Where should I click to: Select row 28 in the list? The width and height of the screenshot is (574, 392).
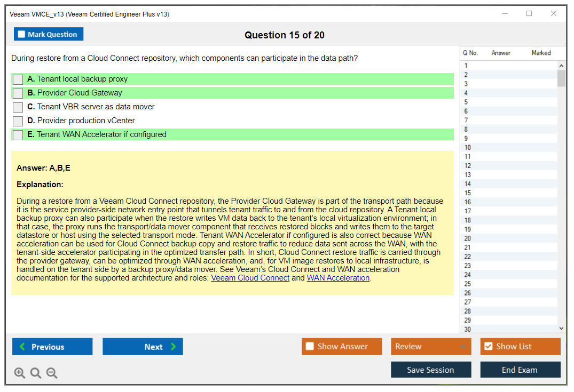click(508, 311)
